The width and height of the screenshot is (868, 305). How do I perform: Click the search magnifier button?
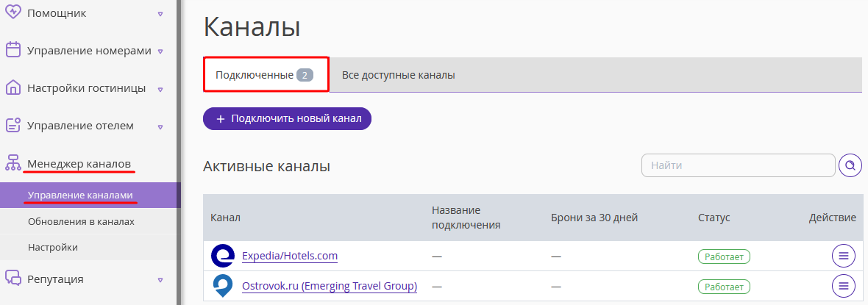tap(850, 165)
